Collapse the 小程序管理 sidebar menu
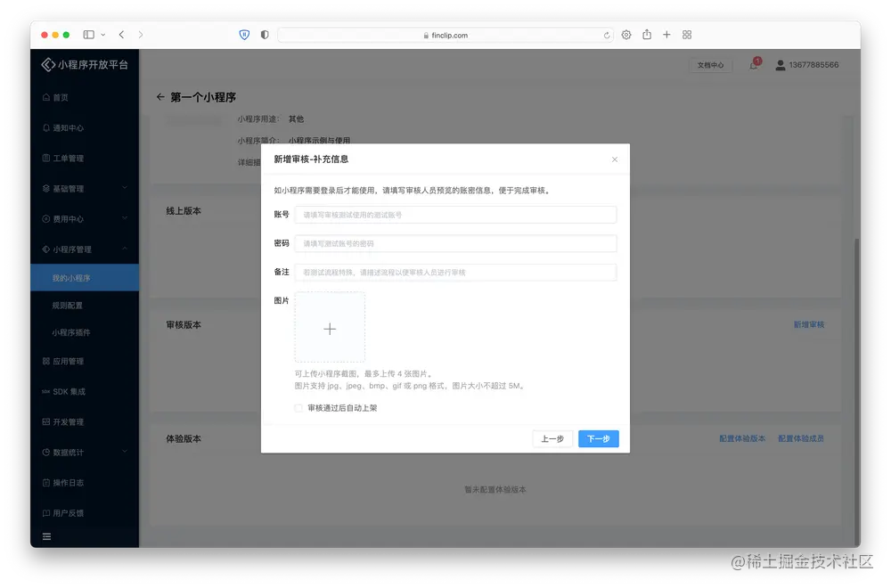Image resolution: width=891 pixels, height=588 pixels. pyautogui.click(x=85, y=249)
